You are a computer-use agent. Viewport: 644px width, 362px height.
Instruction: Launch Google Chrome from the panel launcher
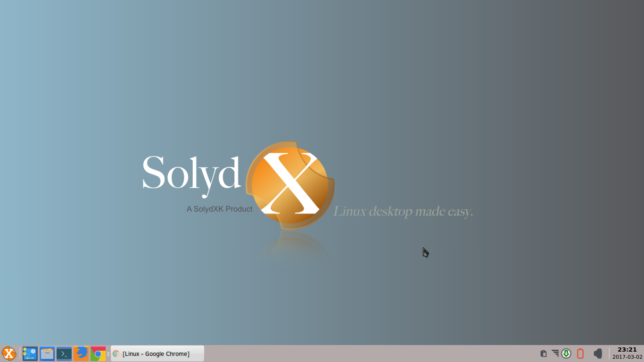point(98,354)
